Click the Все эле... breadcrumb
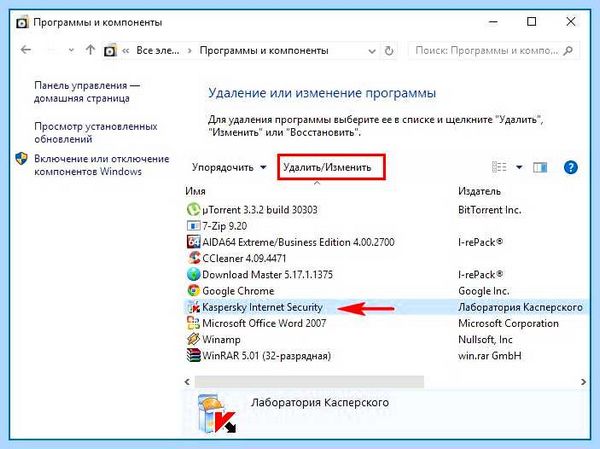Viewport: 600px width, 449px height. coord(158,51)
